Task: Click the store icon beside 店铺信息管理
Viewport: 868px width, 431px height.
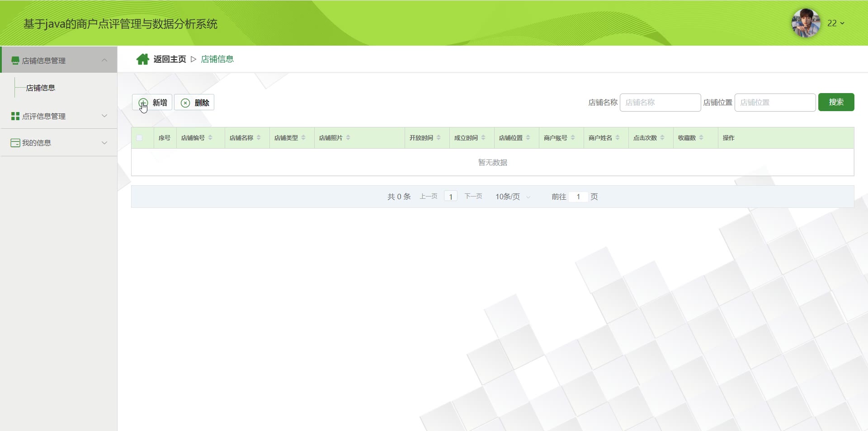Action: click(15, 61)
